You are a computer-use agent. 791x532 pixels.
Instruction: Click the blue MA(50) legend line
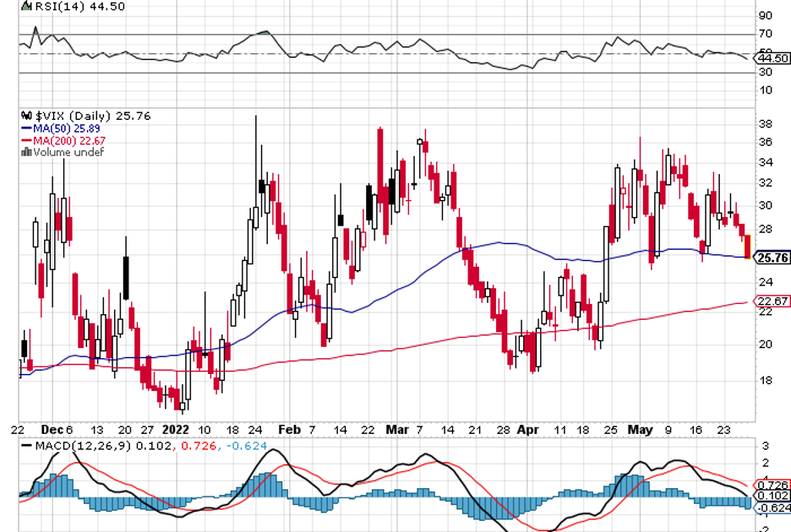(x=26, y=128)
